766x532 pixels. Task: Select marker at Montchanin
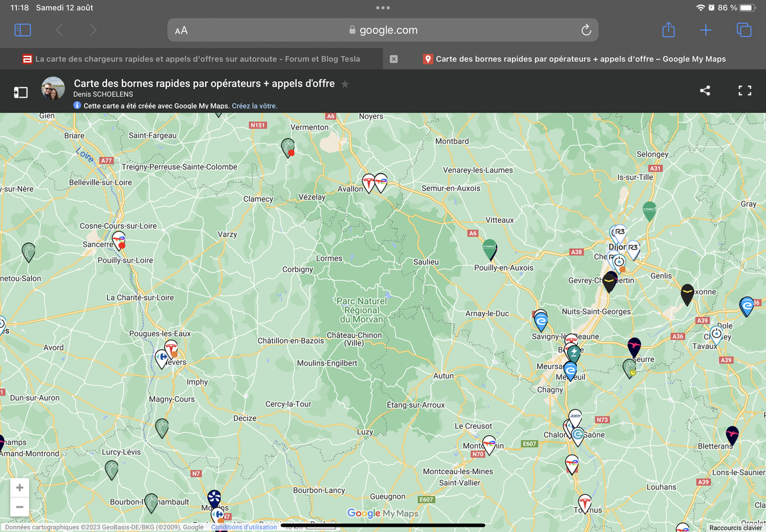[489, 445]
